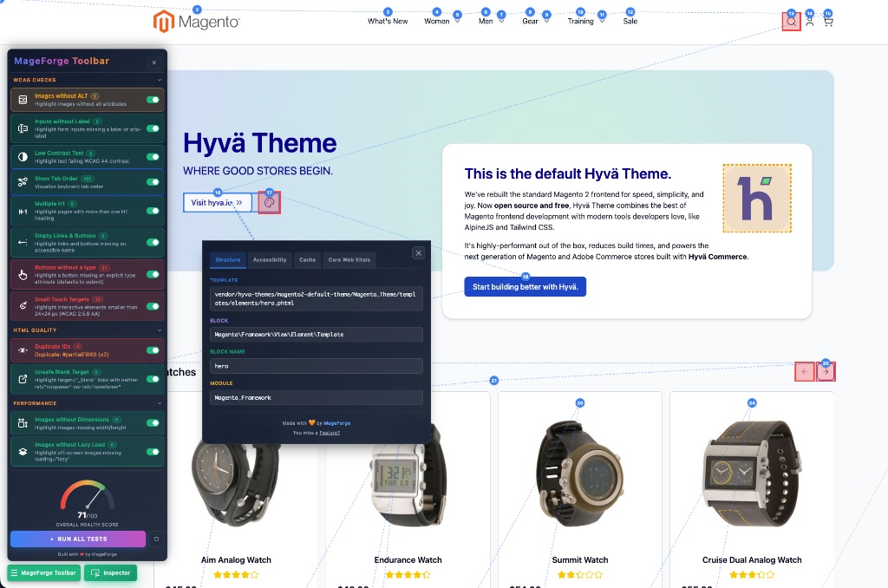Click the MageForge link in the inspector footer
The width and height of the screenshot is (888, 588).
pos(337,423)
